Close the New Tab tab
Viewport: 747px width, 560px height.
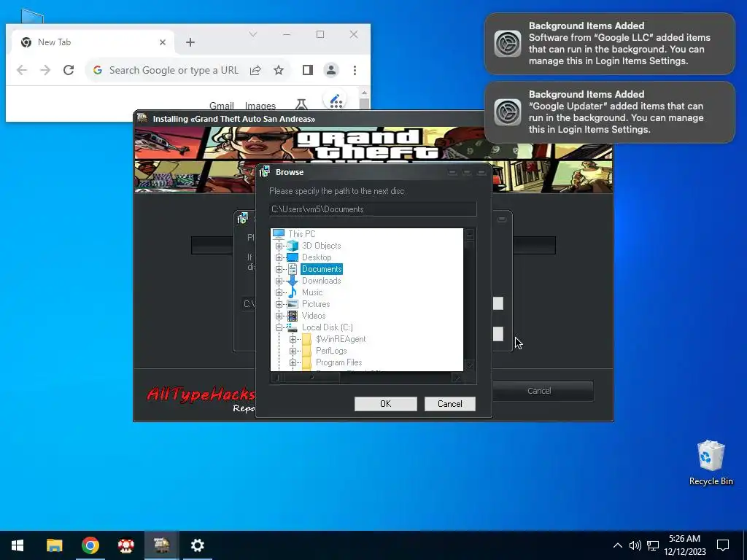(x=163, y=42)
